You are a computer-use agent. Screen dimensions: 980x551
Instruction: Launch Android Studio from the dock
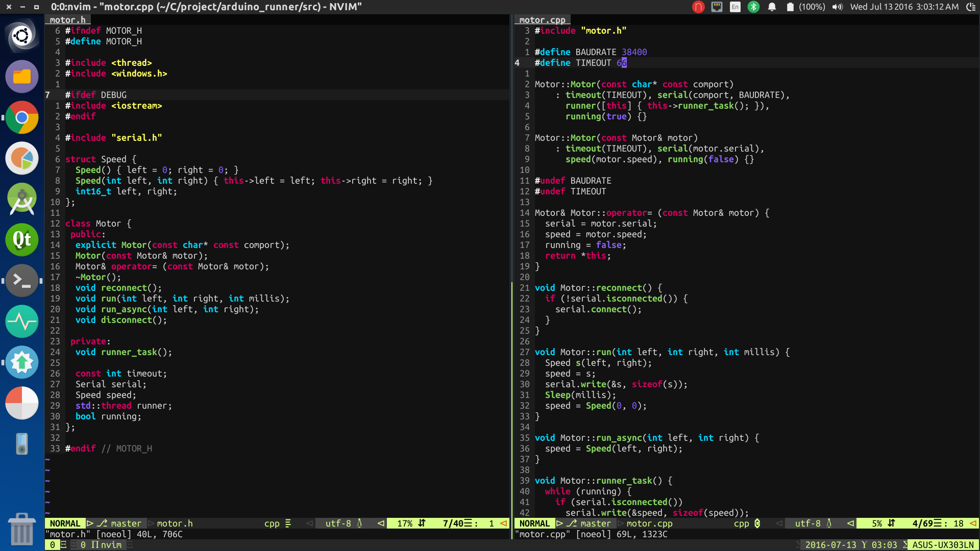(21, 199)
